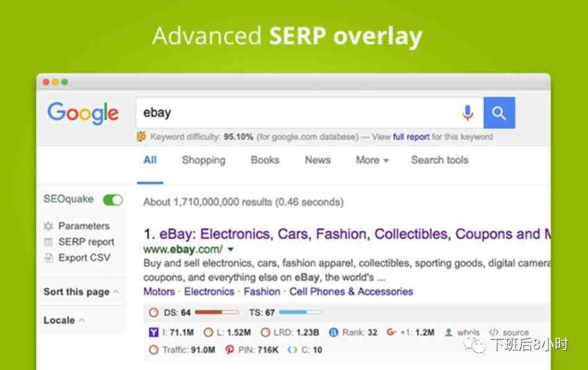
Task: Click the source code icon
Action: tap(494, 332)
